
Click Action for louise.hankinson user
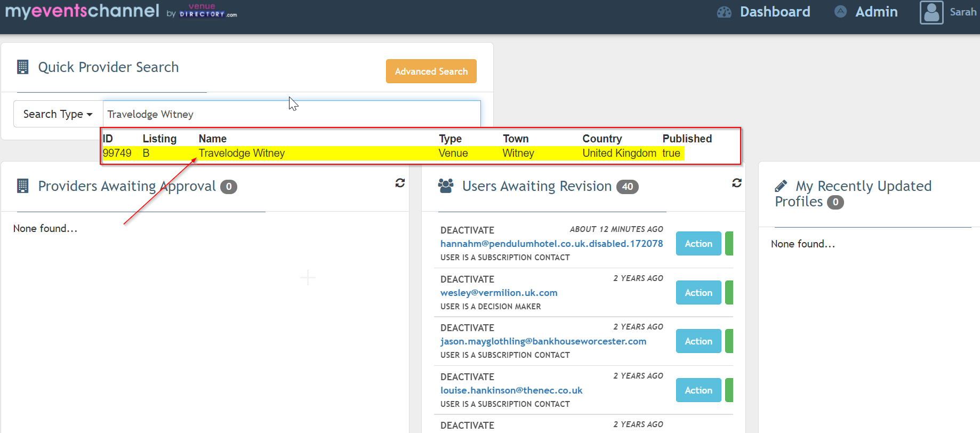coord(698,390)
